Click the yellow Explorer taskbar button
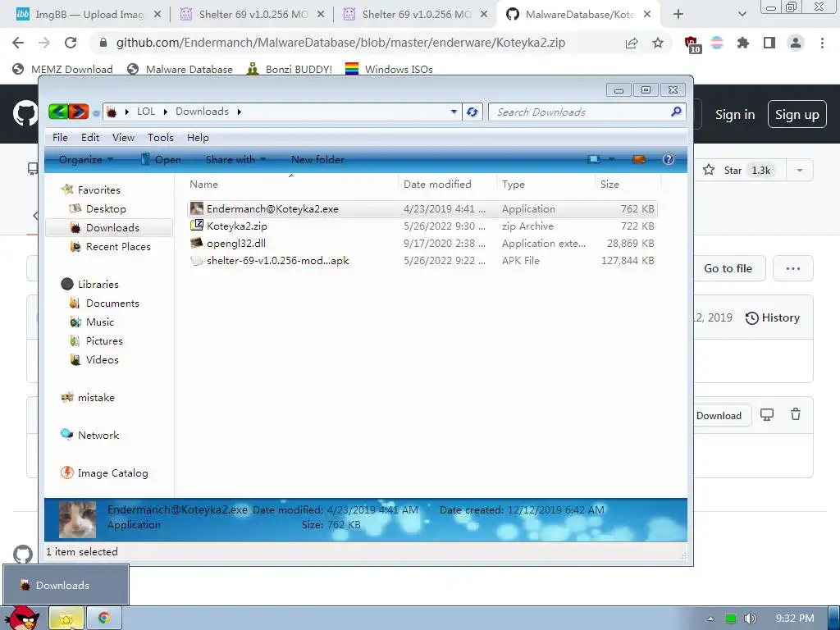This screenshot has width=840, height=630. tap(66, 619)
